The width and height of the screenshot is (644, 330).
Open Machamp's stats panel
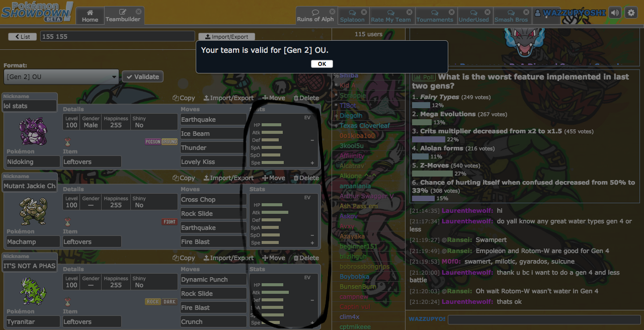click(x=284, y=220)
